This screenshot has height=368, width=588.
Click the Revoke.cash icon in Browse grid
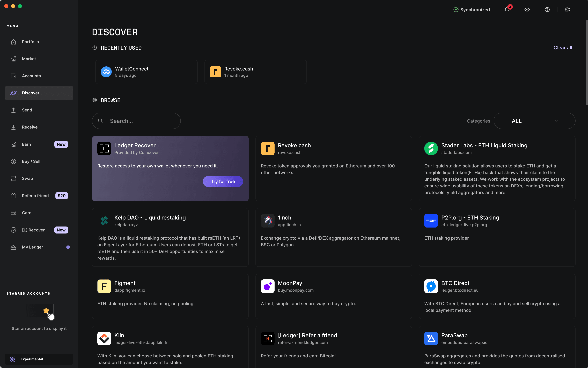[268, 148]
